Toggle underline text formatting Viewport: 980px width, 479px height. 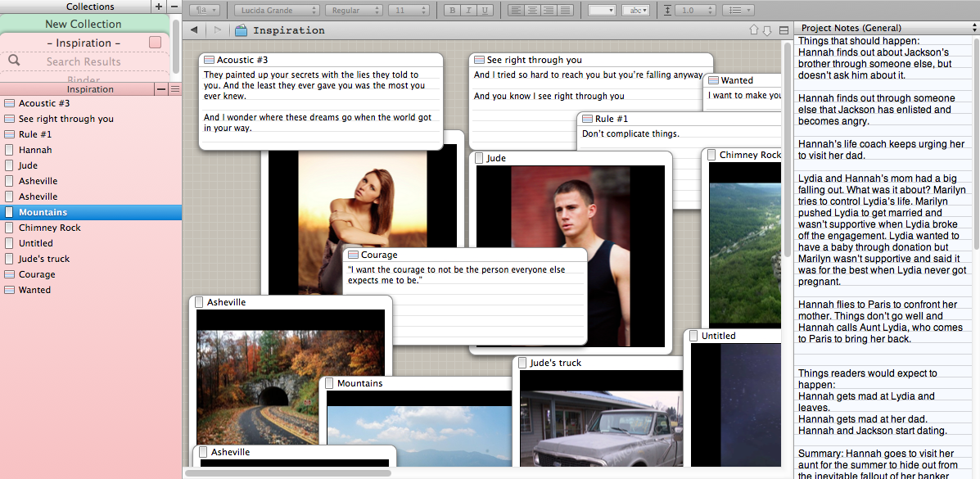pos(485,11)
